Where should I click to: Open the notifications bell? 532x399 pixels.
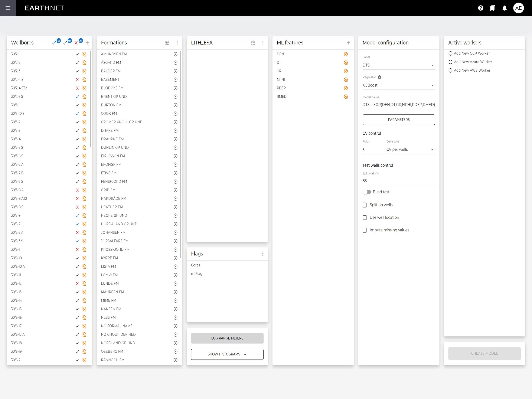[505, 8]
